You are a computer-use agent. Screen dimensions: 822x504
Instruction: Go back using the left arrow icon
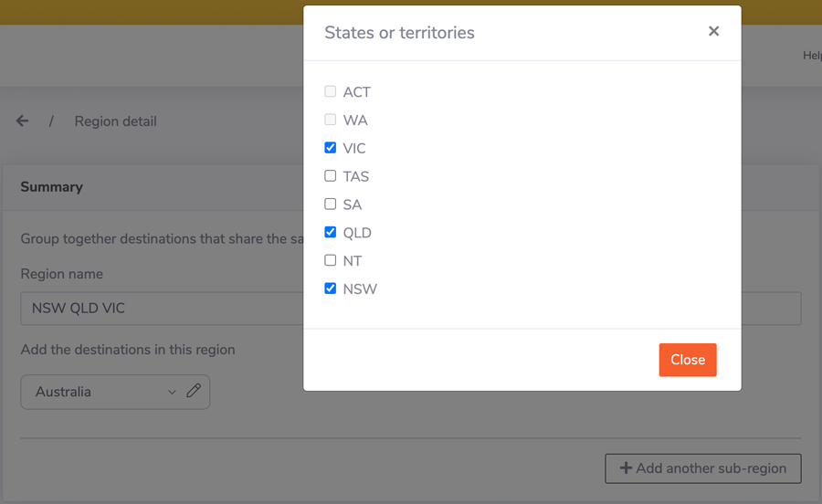(x=23, y=121)
